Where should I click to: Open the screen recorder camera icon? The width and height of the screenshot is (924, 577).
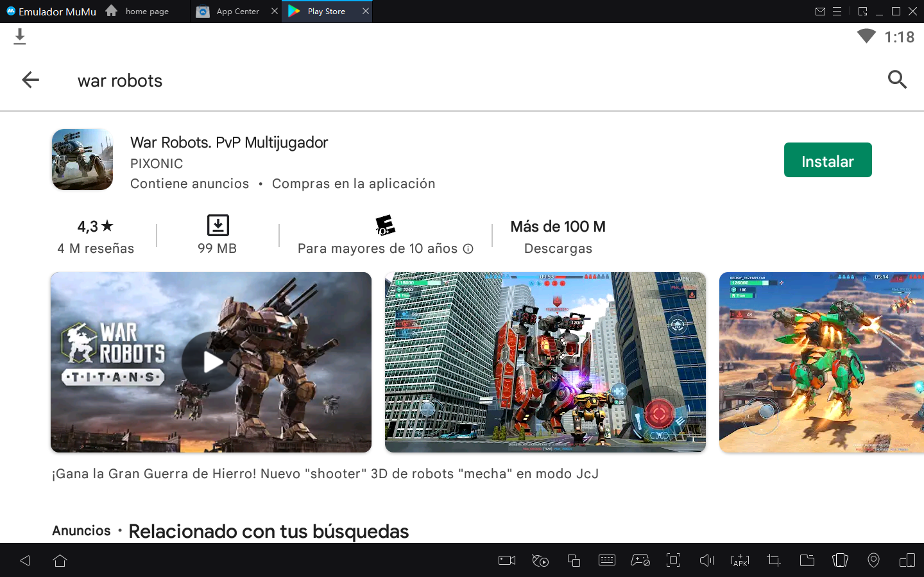tap(507, 560)
